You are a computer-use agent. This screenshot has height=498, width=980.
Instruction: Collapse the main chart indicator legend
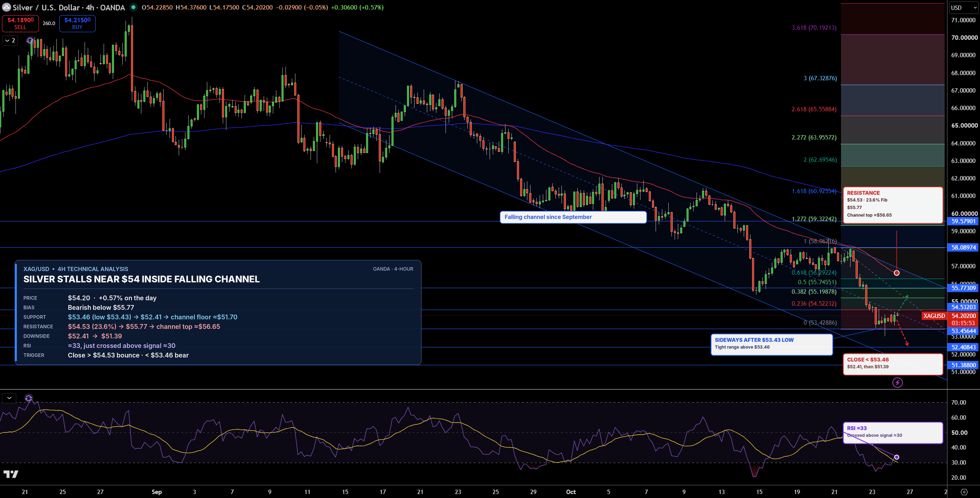pyautogui.click(x=10, y=41)
